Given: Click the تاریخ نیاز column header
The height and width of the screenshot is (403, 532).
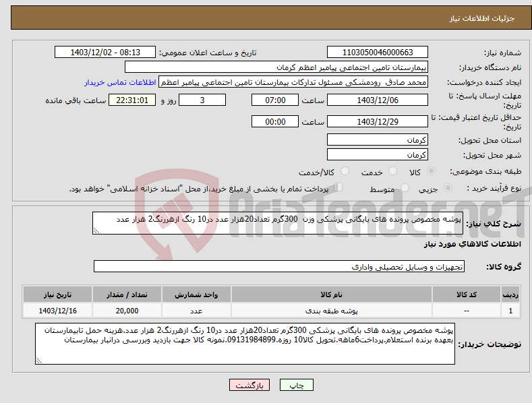Looking at the screenshot, I should click(x=58, y=294).
